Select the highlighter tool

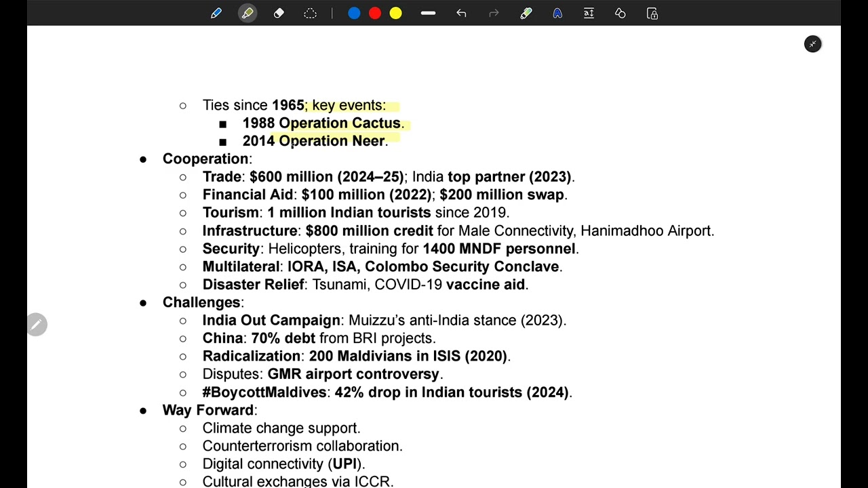(248, 14)
